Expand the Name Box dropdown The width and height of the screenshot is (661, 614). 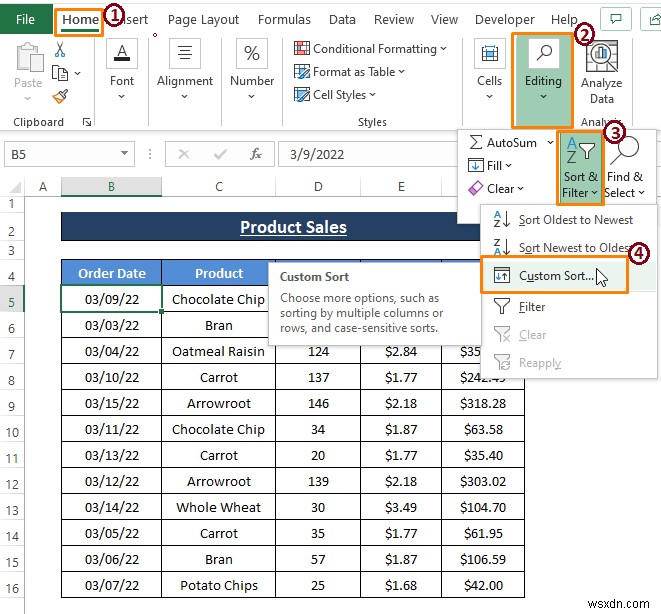[x=124, y=154]
